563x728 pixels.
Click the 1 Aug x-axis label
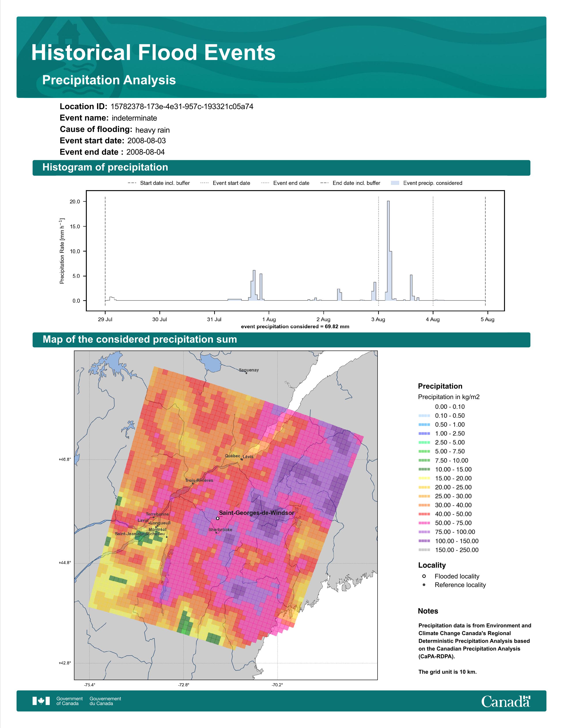(x=269, y=319)
